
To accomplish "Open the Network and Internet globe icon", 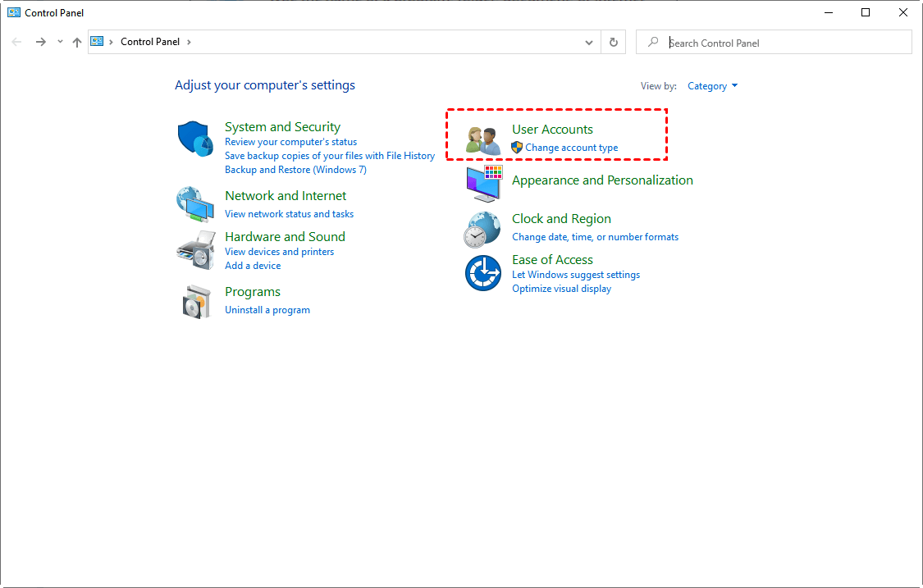I will click(195, 204).
